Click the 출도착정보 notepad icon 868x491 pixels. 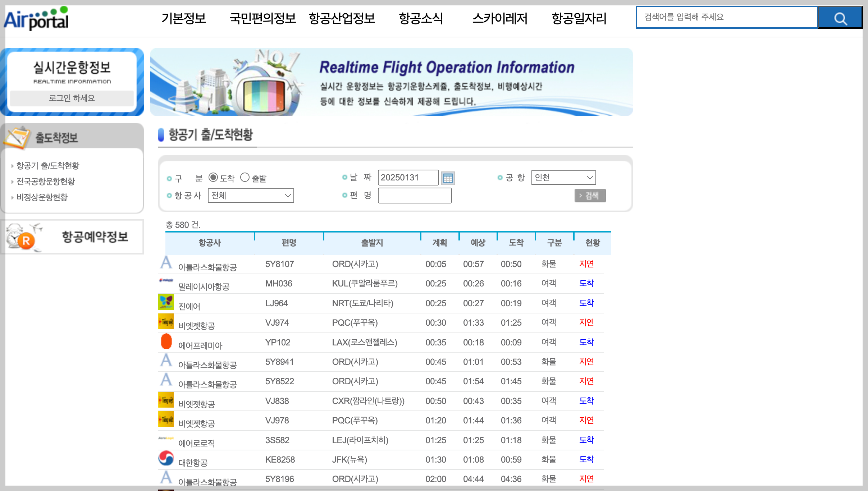pos(16,137)
